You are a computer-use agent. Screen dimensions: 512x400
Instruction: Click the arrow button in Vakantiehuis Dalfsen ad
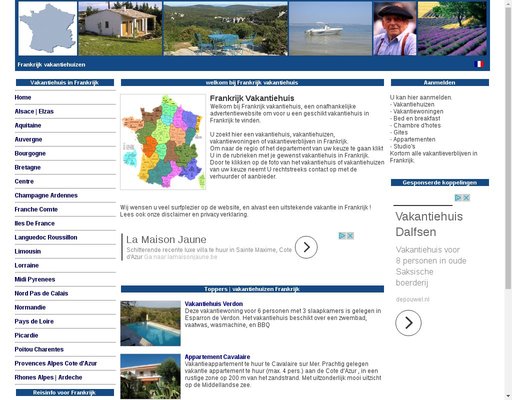tap(408, 323)
